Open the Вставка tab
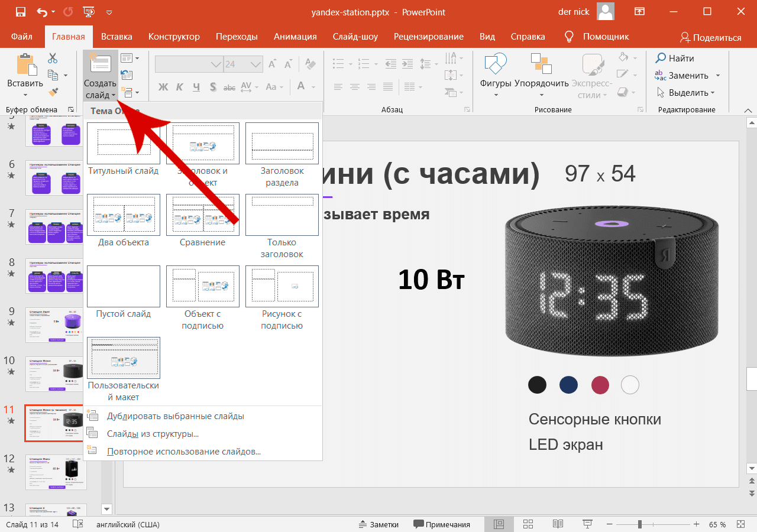 coord(117,37)
